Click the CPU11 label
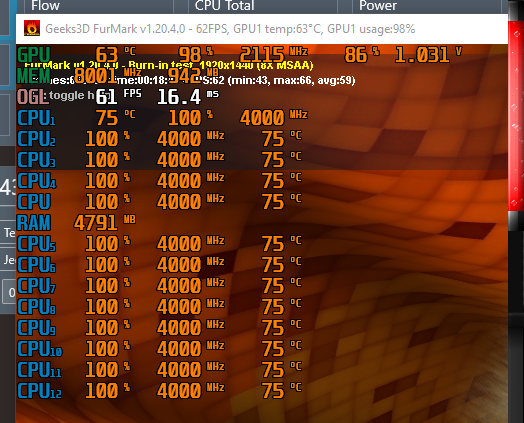 pos(39,369)
